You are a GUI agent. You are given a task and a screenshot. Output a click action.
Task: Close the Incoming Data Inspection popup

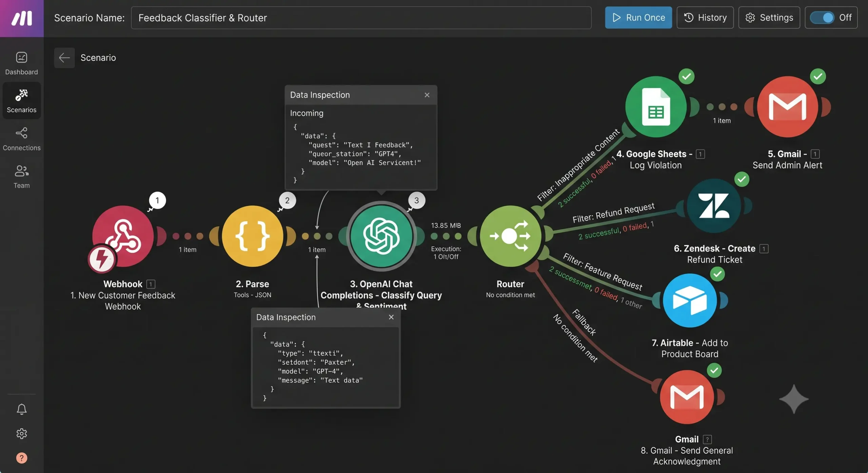[x=427, y=95]
